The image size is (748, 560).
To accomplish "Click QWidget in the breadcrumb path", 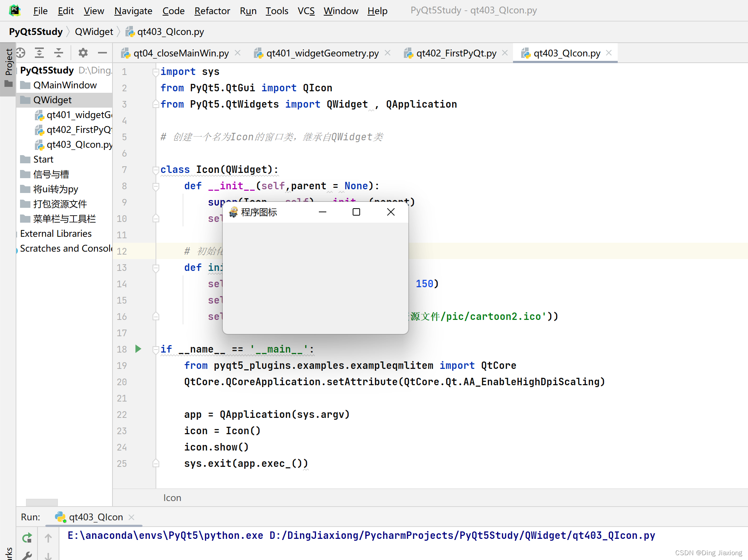I will (94, 32).
